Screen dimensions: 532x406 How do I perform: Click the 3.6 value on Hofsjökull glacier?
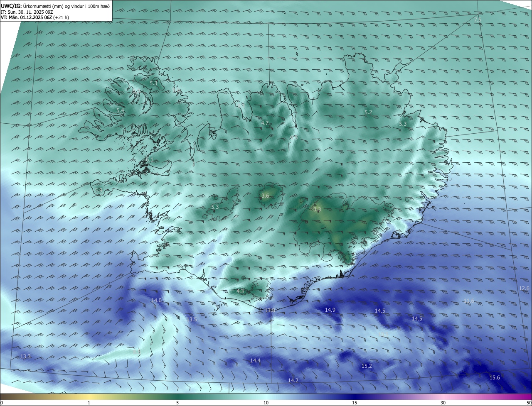[265, 196]
